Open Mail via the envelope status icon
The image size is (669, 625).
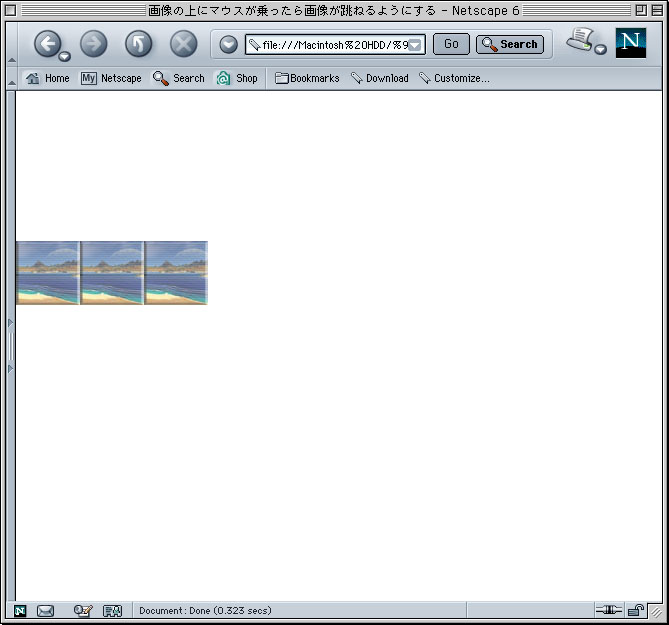(x=45, y=611)
